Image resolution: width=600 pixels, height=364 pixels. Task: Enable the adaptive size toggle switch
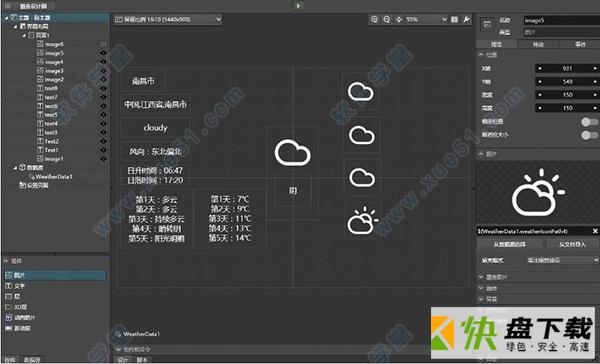(x=589, y=135)
